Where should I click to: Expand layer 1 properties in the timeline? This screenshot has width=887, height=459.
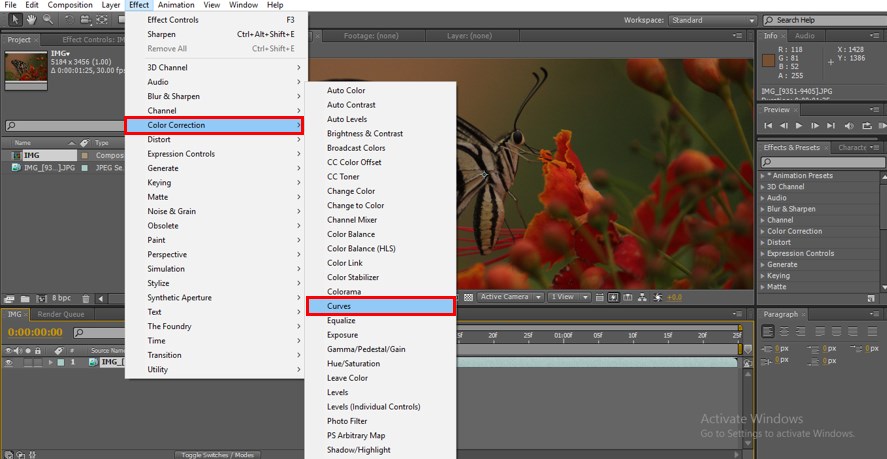point(51,362)
